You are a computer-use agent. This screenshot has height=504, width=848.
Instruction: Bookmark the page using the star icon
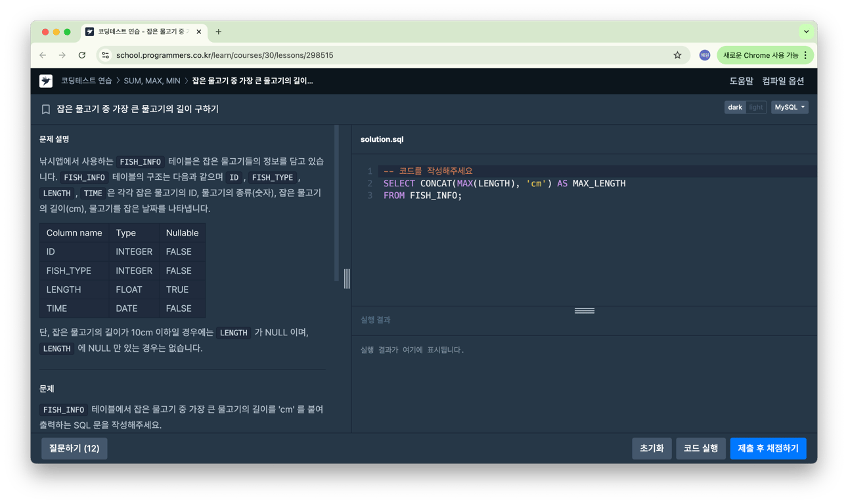pos(677,55)
